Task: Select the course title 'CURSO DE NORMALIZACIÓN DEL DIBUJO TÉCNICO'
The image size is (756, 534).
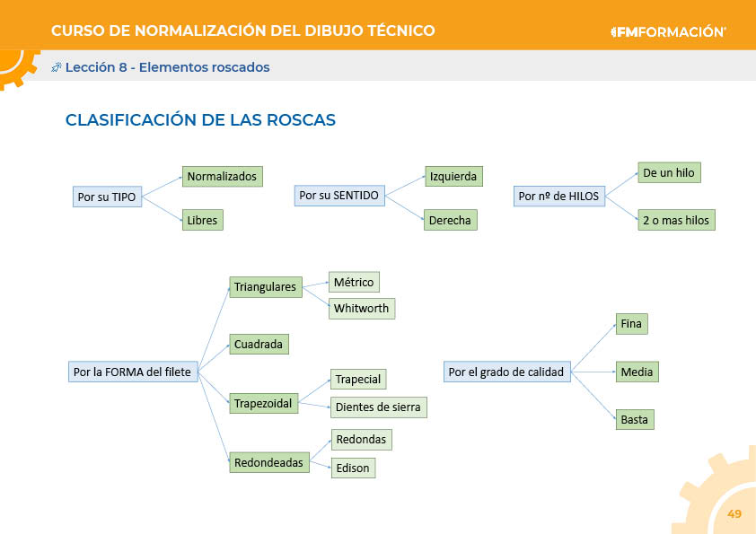Action: 243,31
